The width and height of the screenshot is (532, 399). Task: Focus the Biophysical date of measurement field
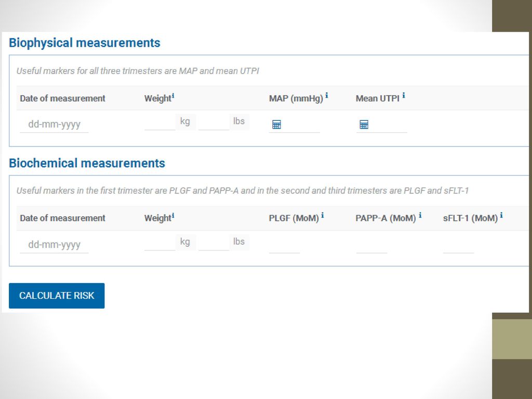[x=54, y=124]
